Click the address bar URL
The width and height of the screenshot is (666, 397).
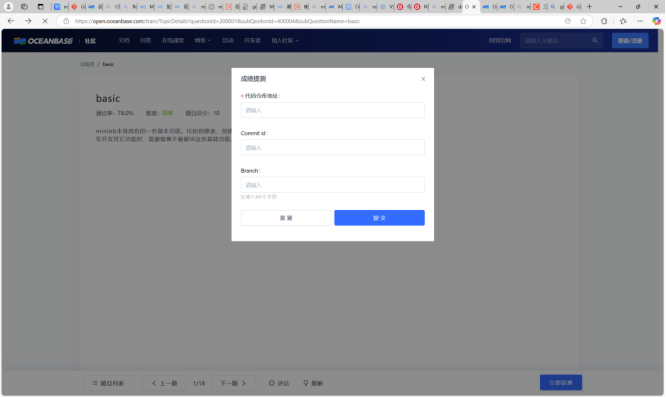pos(217,21)
